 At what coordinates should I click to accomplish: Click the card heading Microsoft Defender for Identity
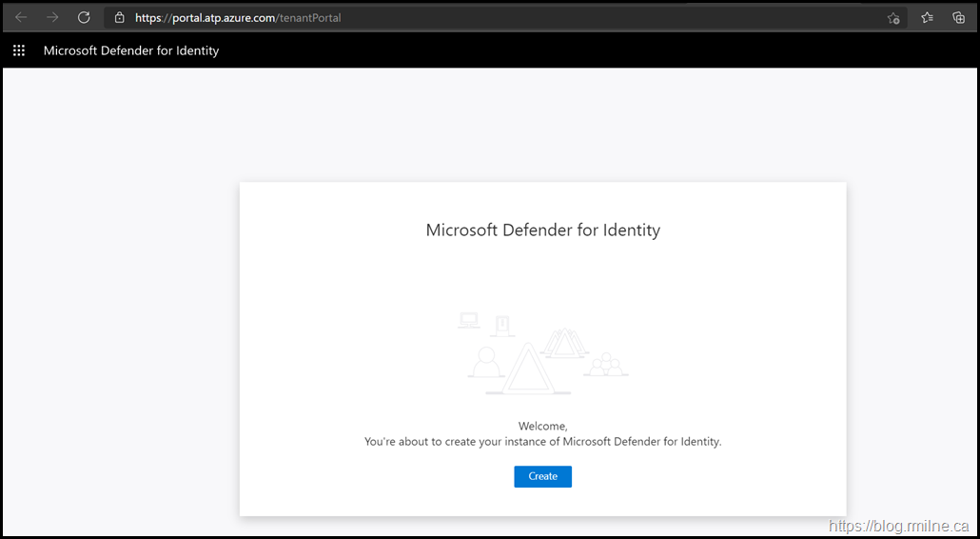pyautogui.click(x=542, y=230)
